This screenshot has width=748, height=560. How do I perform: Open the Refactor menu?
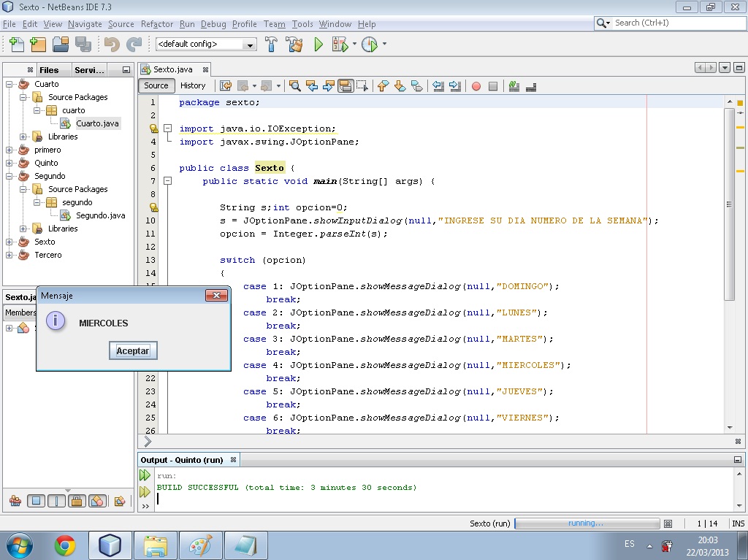(x=156, y=23)
